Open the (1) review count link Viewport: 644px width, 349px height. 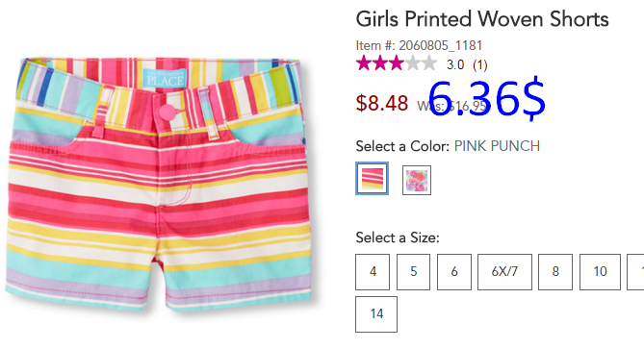[x=480, y=64]
